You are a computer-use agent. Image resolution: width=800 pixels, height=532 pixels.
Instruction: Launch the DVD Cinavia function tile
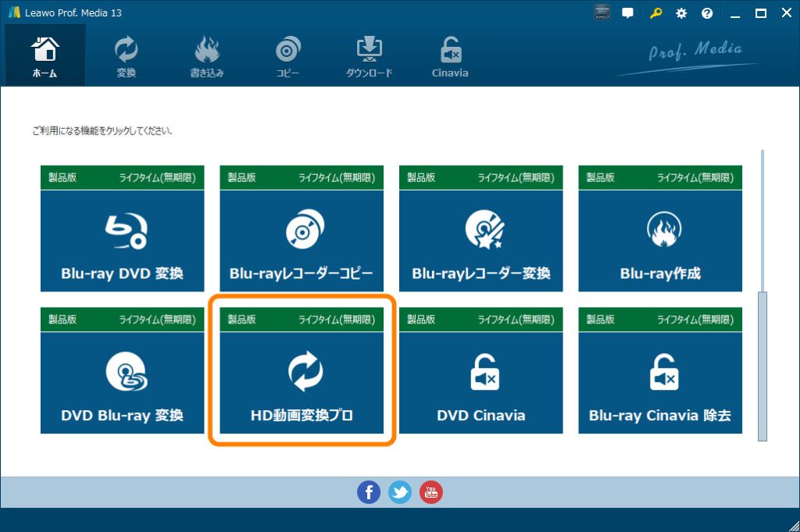pos(480,371)
